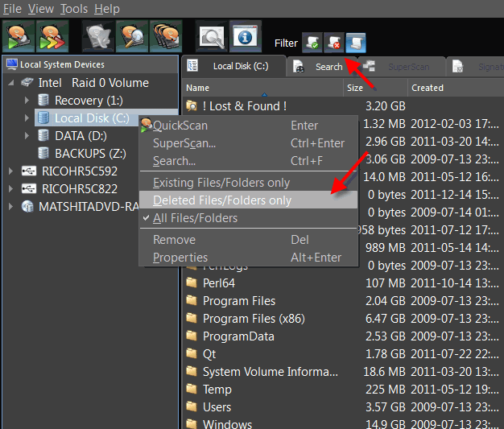Expand the DATA (D:) tree node
504x429 pixels.
click(27, 136)
